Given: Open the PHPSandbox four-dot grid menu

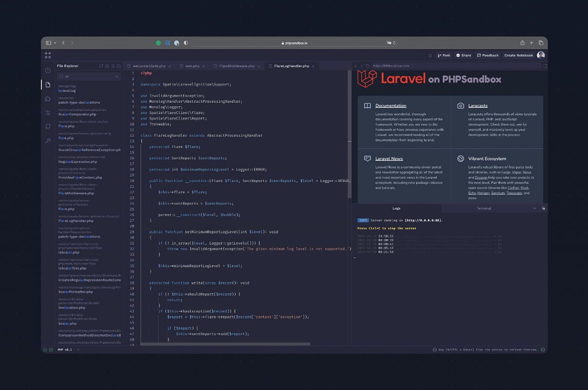Looking at the screenshot, I should [48, 55].
